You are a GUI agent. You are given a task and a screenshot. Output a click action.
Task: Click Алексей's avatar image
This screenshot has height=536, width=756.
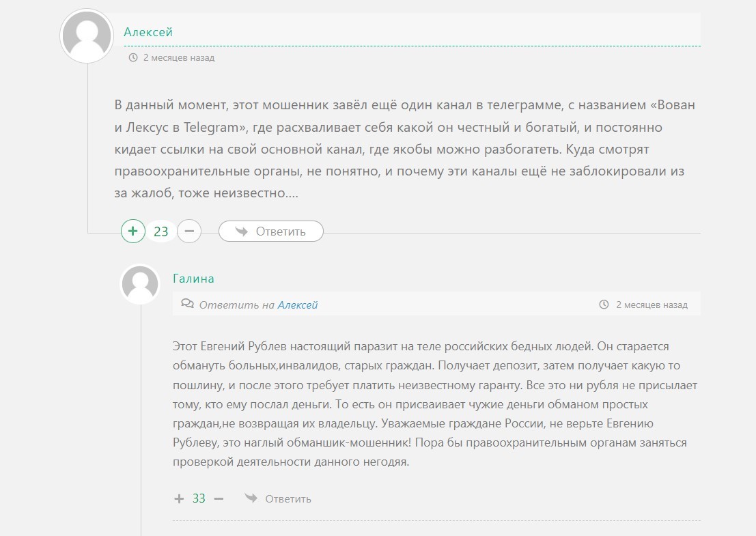[x=87, y=36]
